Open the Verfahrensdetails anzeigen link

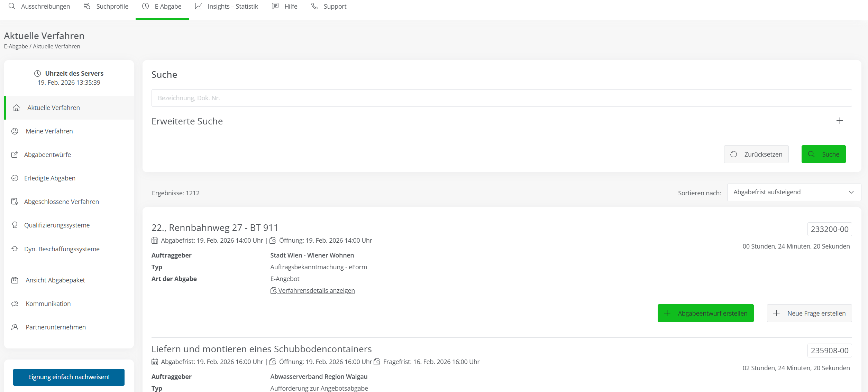pyautogui.click(x=316, y=291)
